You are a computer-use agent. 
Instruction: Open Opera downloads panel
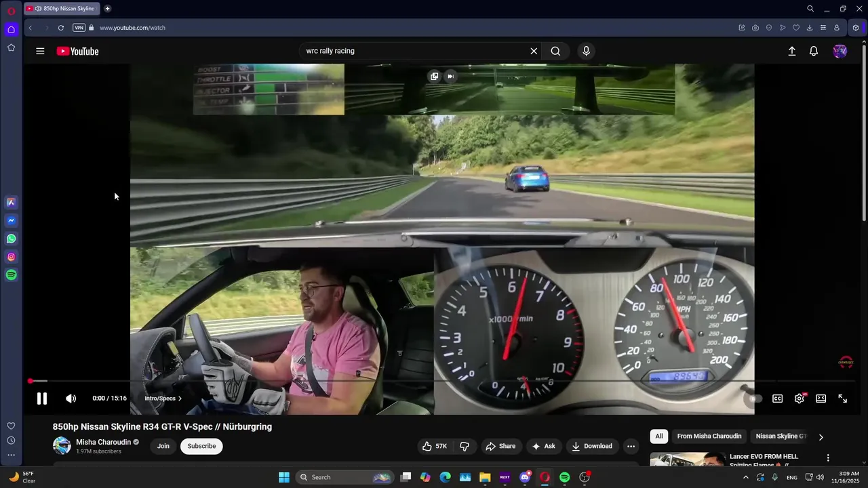click(x=810, y=28)
